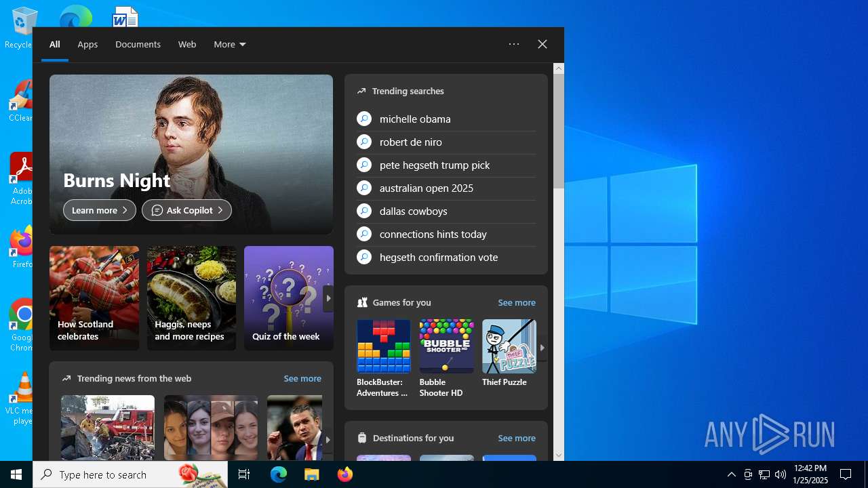Viewport: 868px width, 488px height.
Task: Click Show desktop sliver at taskbar edge
Action: 866,474
